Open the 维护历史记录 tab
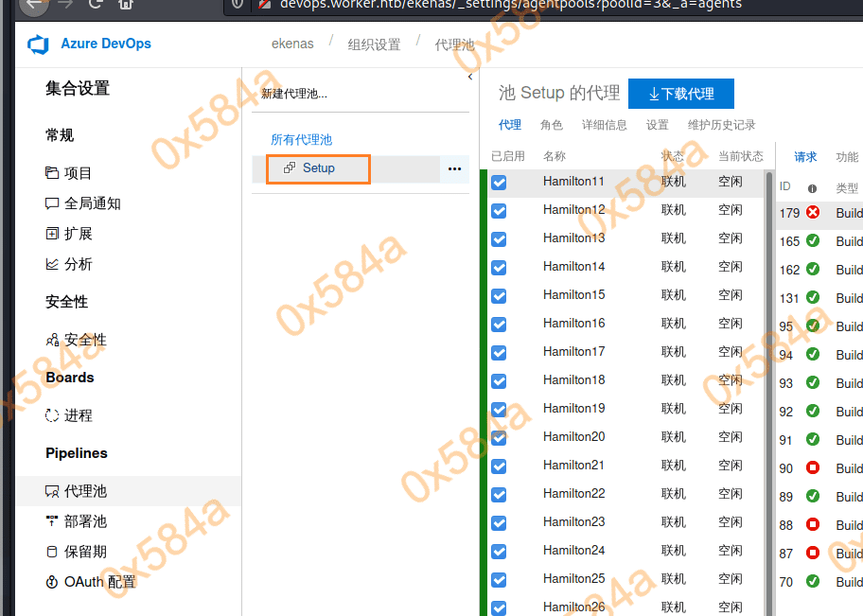863x616 pixels. (x=721, y=125)
